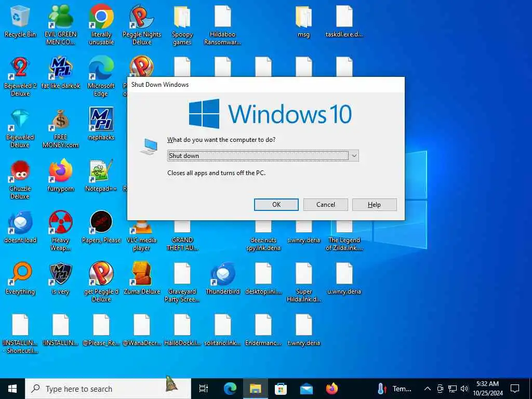This screenshot has height=399, width=532.
Task: Select the IINSTALLIN Shortcut file
Action: [x=20, y=334]
